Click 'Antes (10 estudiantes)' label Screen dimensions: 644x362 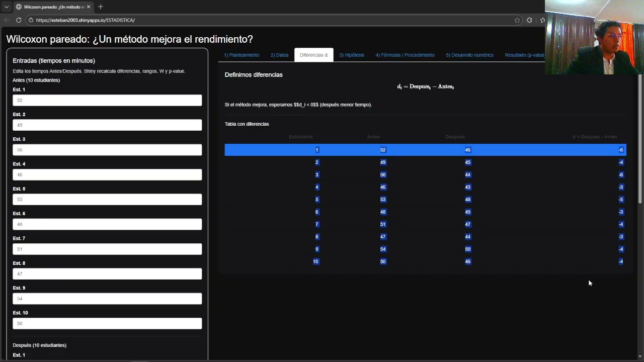pos(36,80)
